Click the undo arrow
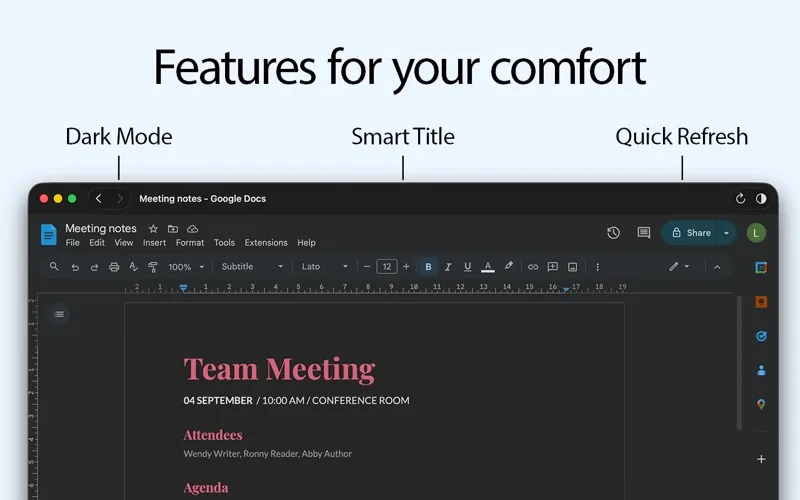 pyautogui.click(x=75, y=267)
